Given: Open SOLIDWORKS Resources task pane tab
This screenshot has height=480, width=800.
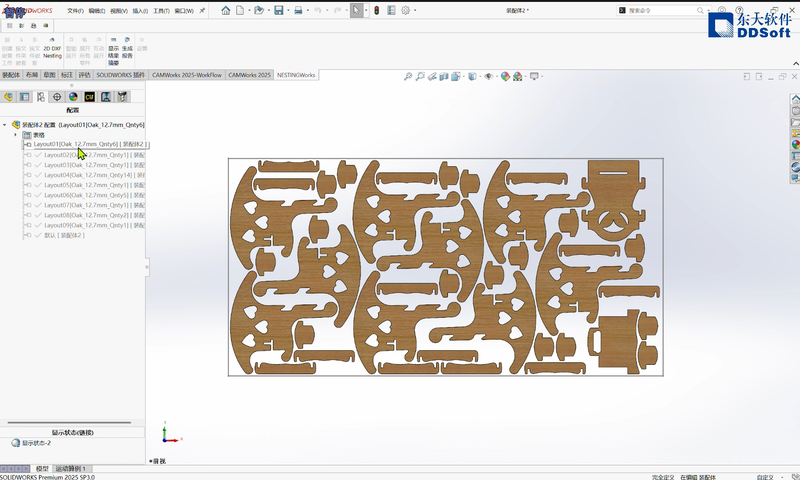Looking at the screenshot, I should (795, 99).
